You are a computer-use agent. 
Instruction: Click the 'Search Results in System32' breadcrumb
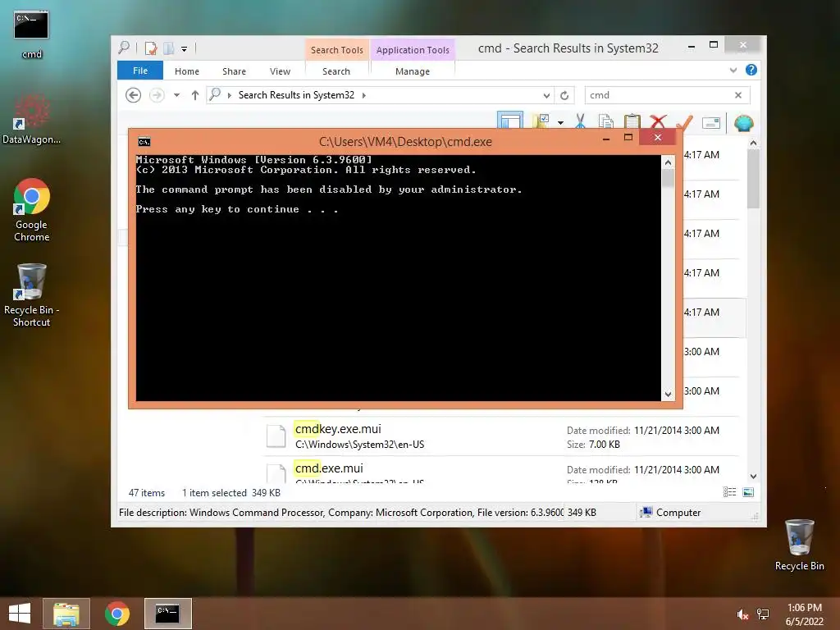[x=296, y=95]
